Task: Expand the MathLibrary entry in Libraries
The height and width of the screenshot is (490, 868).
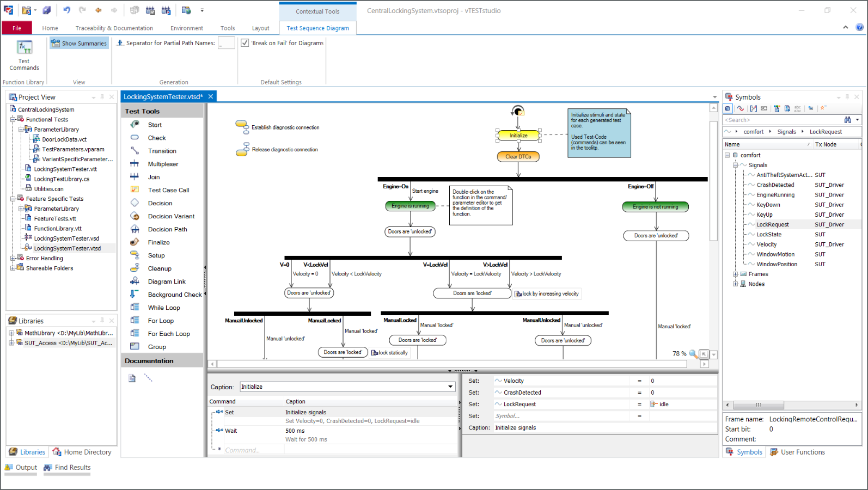Action: coord(11,333)
